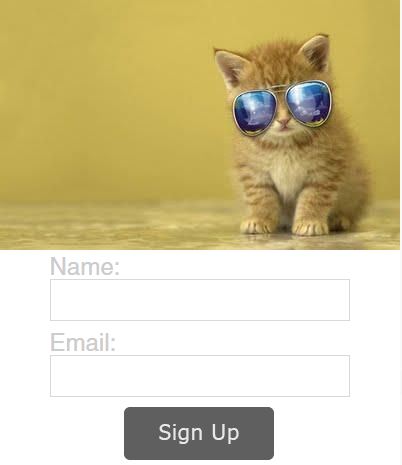Click the kitten's left sunglasses lens
This screenshot has height=465, width=402.
tap(255, 112)
